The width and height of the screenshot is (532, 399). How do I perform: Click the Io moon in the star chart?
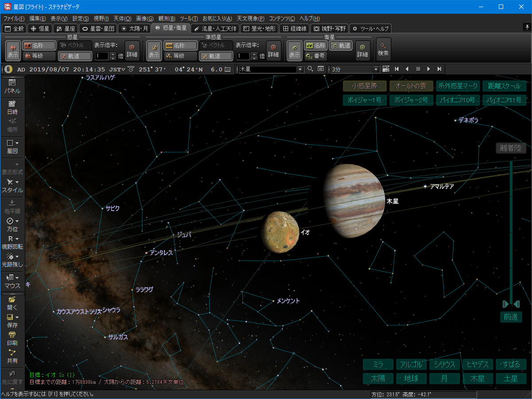[x=280, y=232]
